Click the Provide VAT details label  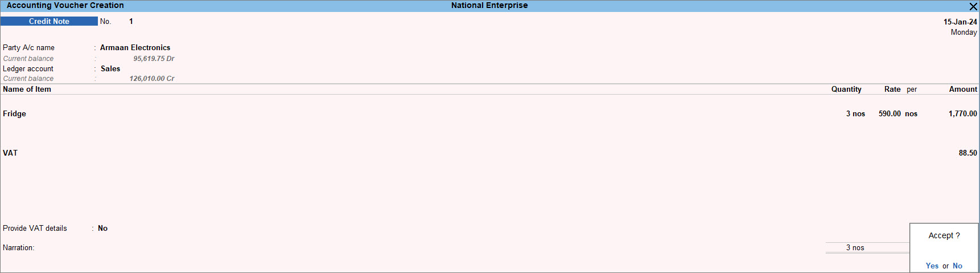click(35, 228)
